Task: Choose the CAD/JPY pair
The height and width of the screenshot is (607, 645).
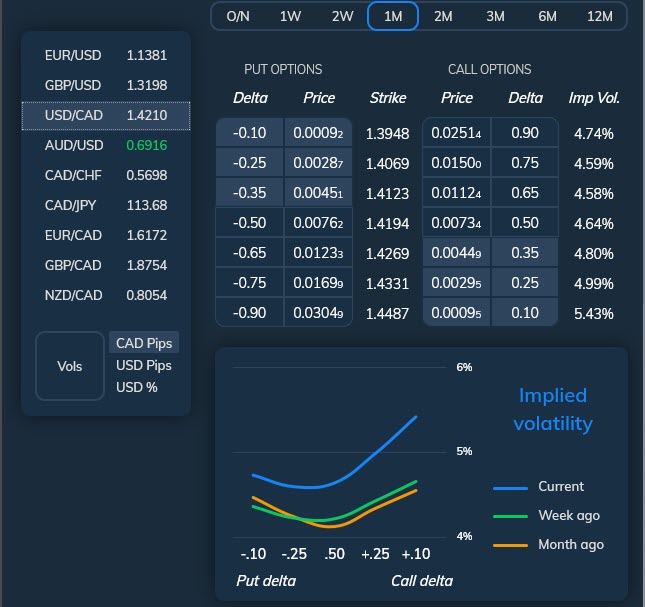Action: (106, 205)
